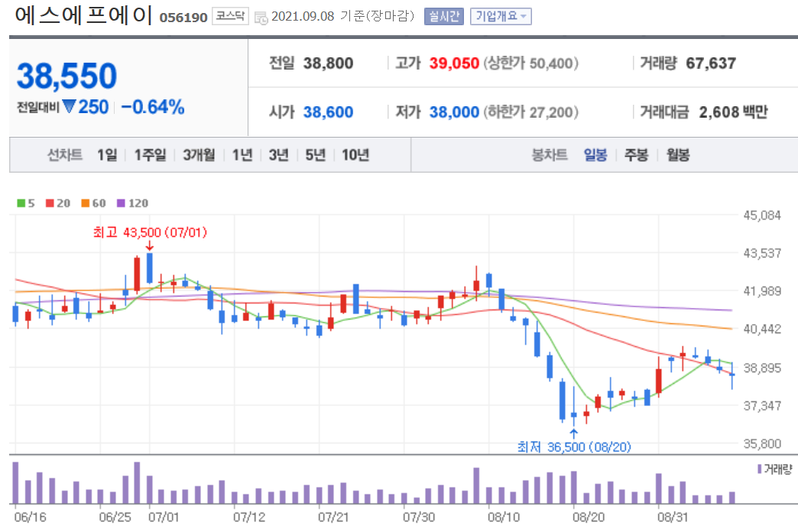The height and width of the screenshot is (532, 798).
Task: Select the 1년 line chart tab
Action: click(242, 154)
